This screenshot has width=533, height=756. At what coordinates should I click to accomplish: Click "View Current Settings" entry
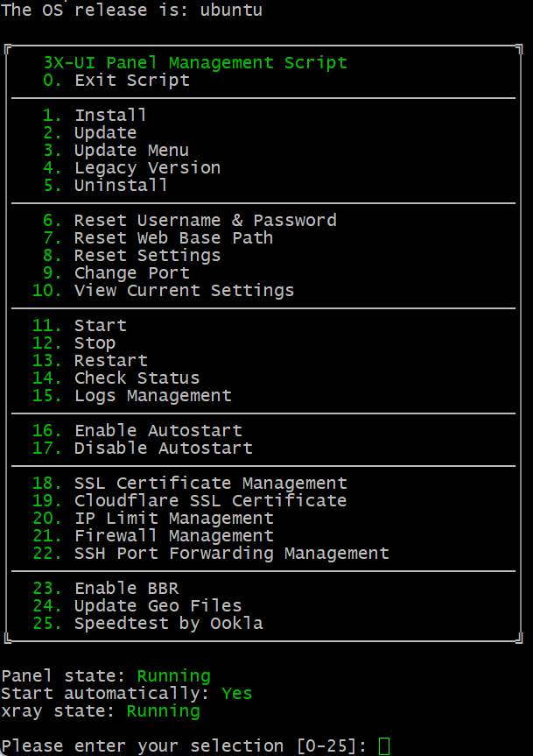click(184, 291)
